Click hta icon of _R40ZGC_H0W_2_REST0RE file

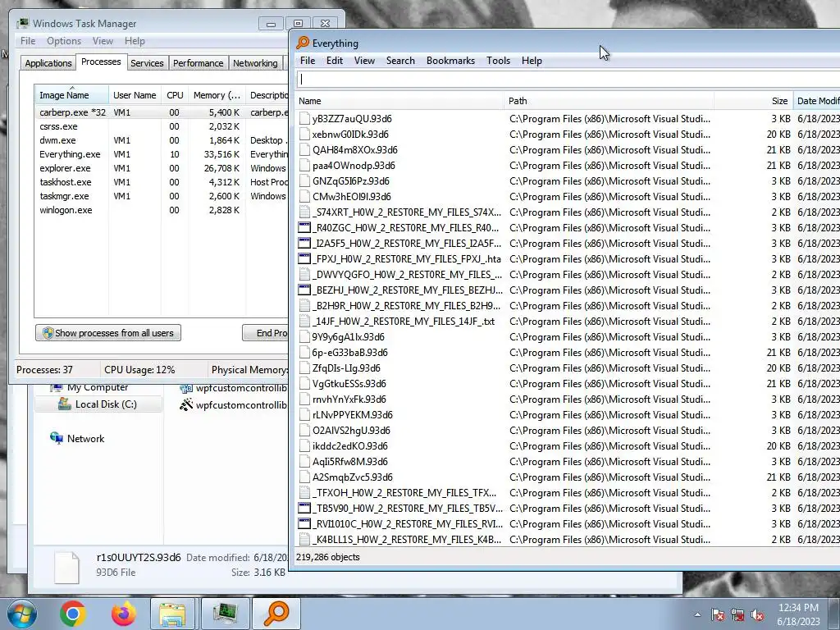coord(304,228)
